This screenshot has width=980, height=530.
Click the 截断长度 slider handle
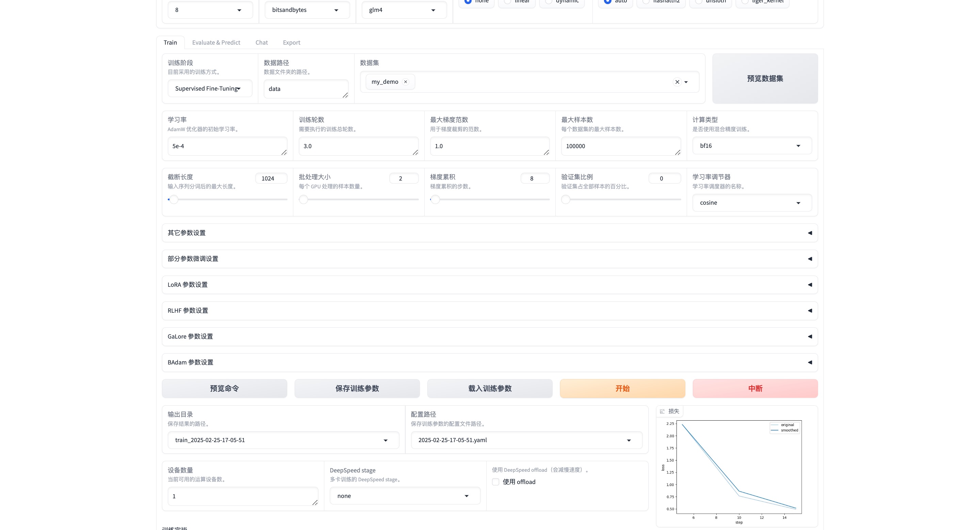(x=174, y=200)
